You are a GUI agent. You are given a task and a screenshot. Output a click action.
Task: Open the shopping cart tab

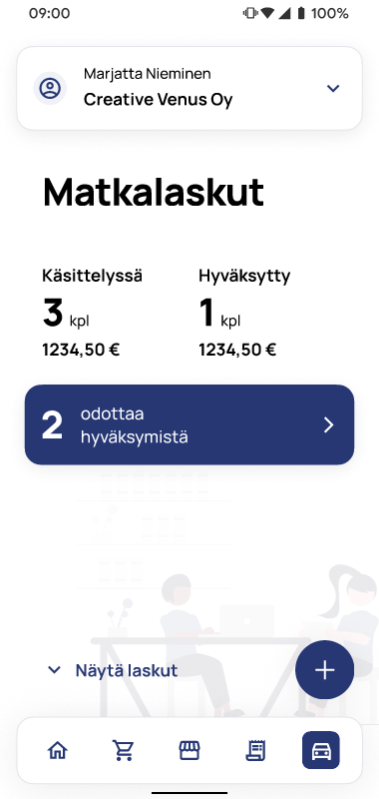click(123, 750)
